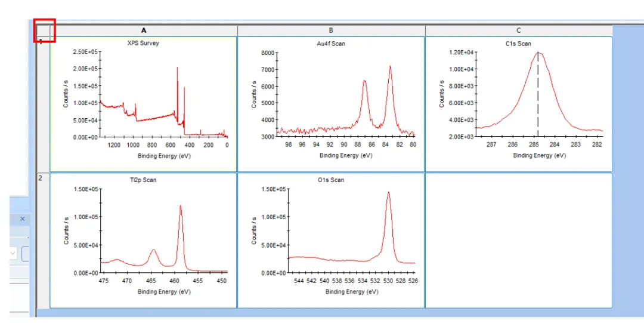This screenshot has height=323, width=644.
Task: Select the Au4f Scan spectrum plot
Action: (331, 104)
